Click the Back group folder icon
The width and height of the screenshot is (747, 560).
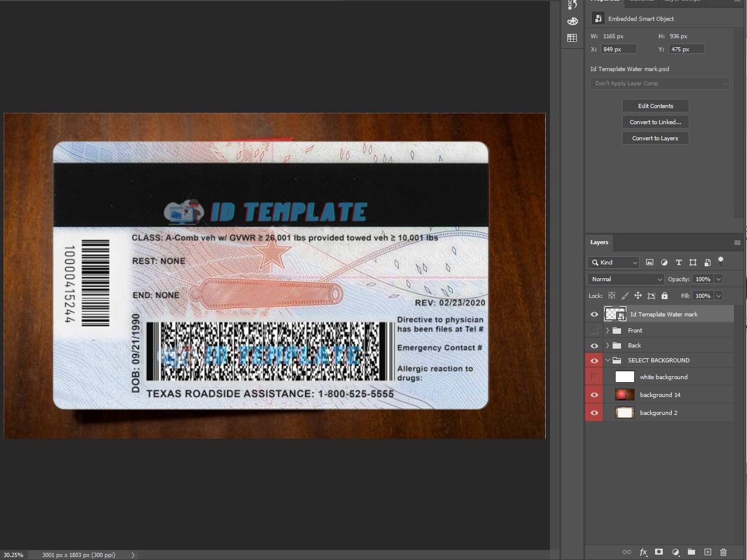coord(617,345)
